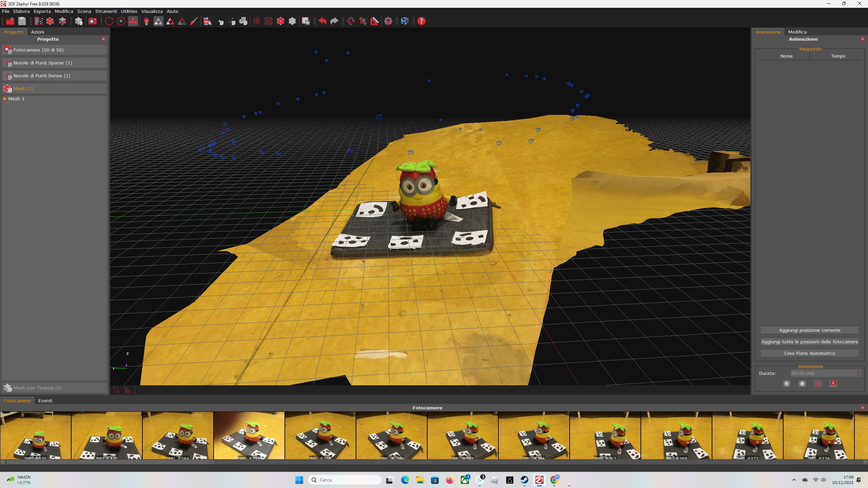Viewport: 868px width, 488px height.
Task: Click Aggiungi posizione corrente button
Action: [809, 330]
